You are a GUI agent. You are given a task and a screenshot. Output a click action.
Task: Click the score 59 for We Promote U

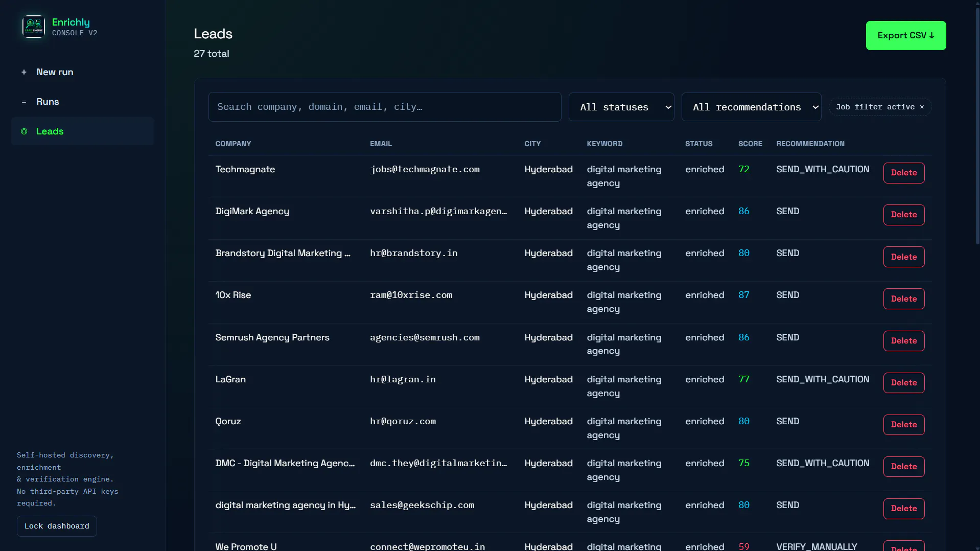(x=743, y=546)
